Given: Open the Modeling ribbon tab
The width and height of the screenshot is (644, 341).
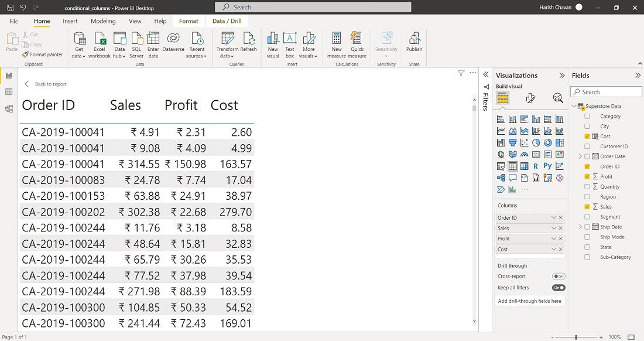Looking at the screenshot, I should [x=103, y=21].
